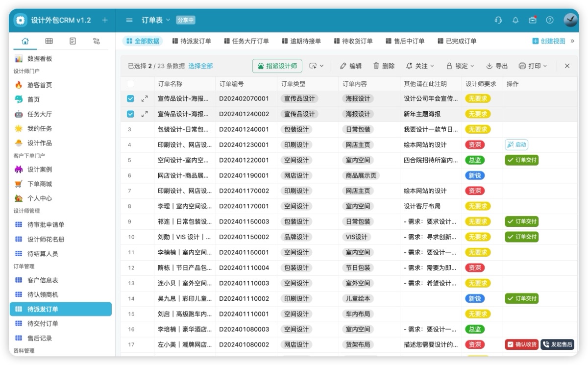
Task: Open the headset support icon in header
Action: [499, 20]
